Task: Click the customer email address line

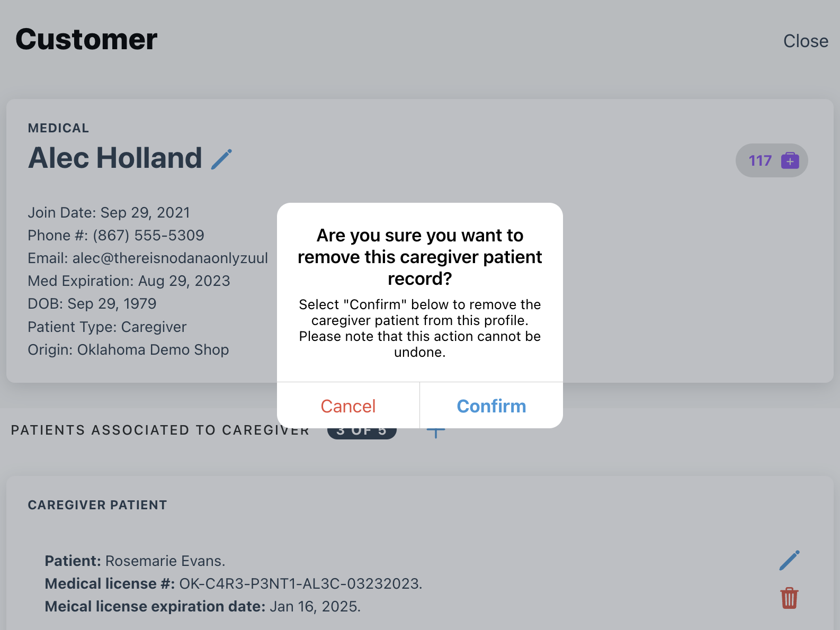Action: coord(148,258)
